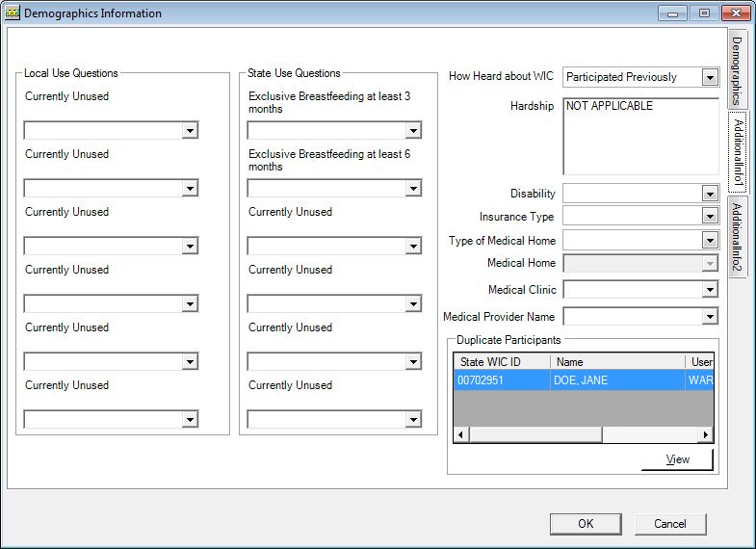The height and width of the screenshot is (549, 756).
Task: Click inside the Hardship text box
Action: click(x=641, y=137)
